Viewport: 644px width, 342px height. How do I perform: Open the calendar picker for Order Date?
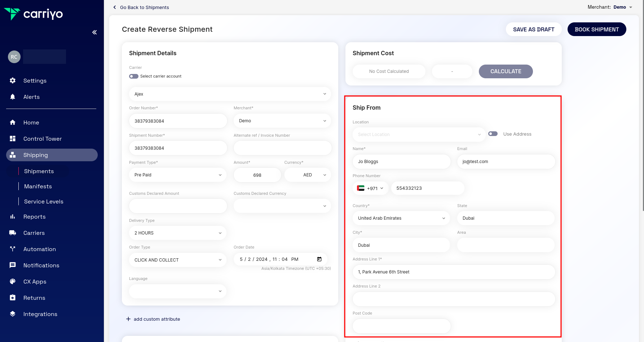tap(319, 259)
